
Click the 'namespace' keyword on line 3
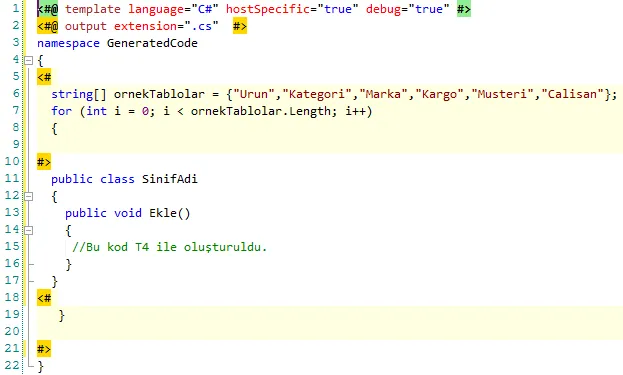(x=68, y=43)
